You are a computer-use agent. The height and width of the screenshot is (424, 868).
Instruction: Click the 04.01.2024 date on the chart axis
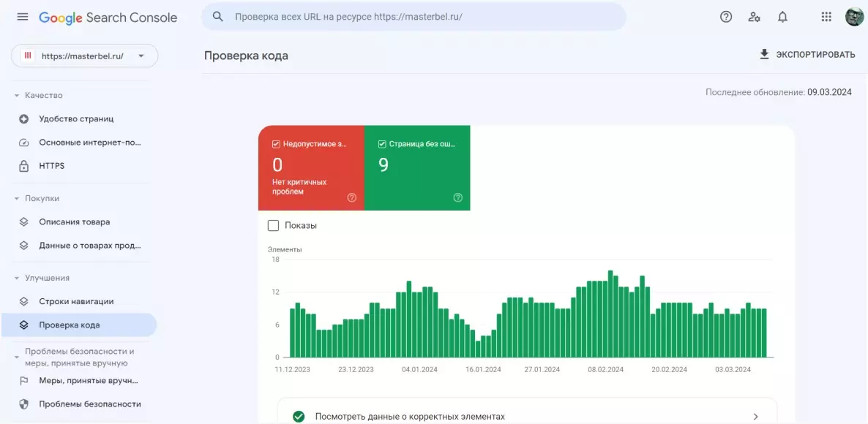[419, 370]
